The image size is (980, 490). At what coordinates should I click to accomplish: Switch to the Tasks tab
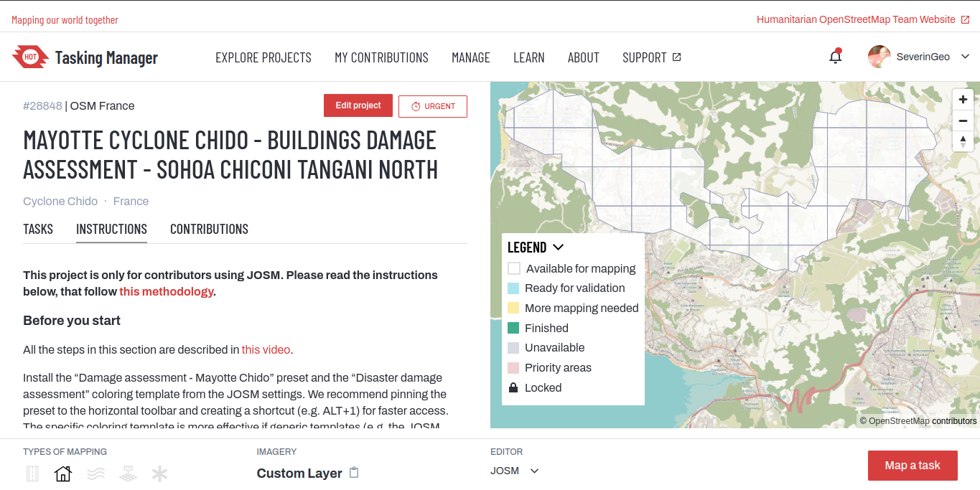38,229
